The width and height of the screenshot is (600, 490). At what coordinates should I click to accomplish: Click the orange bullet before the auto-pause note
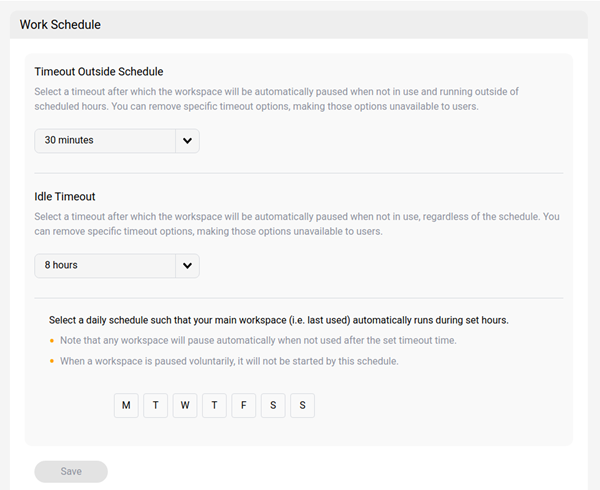pyautogui.click(x=51, y=341)
